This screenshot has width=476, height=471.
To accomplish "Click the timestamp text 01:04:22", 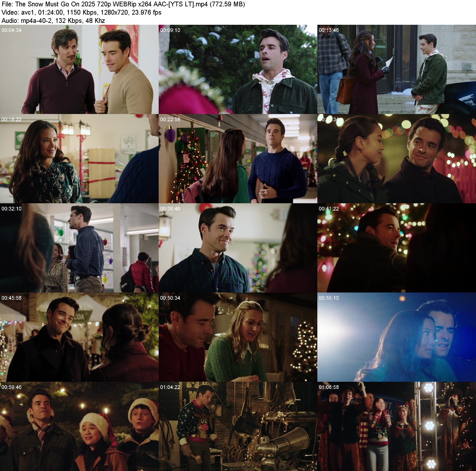I will point(170,387).
